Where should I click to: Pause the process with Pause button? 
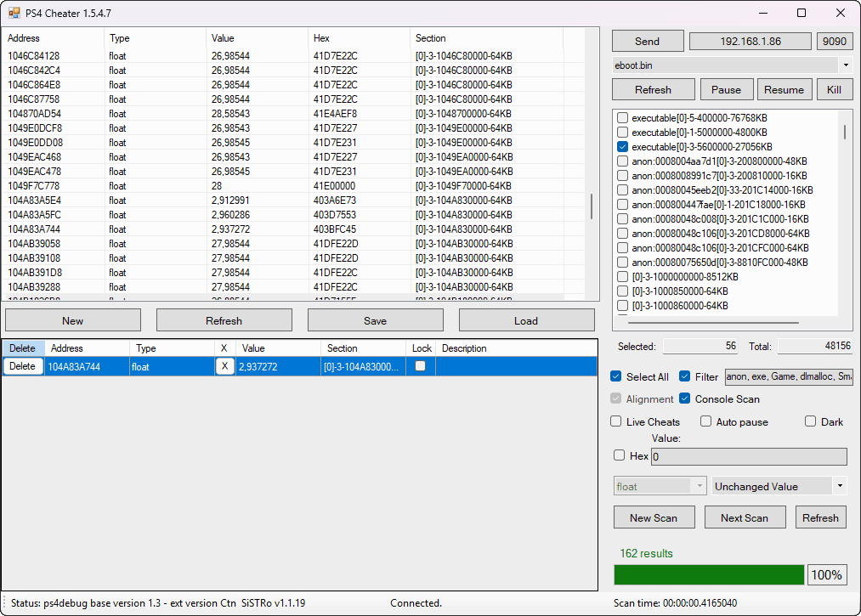click(x=726, y=89)
